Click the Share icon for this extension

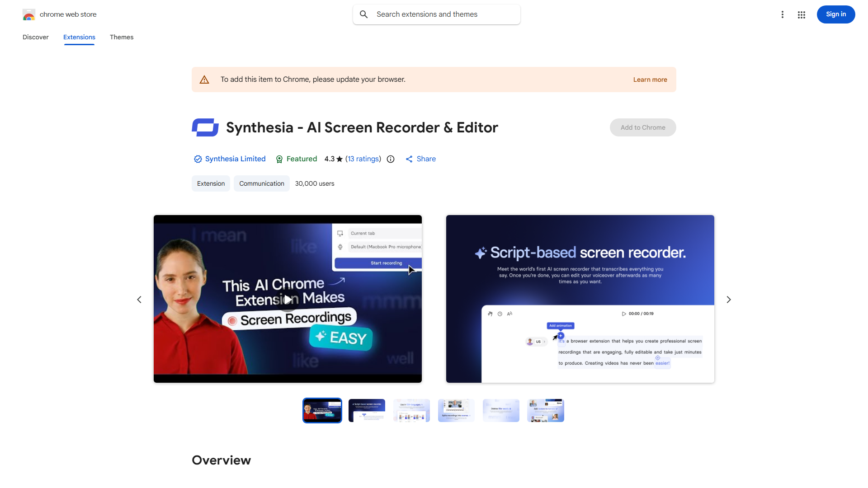click(409, 159)
